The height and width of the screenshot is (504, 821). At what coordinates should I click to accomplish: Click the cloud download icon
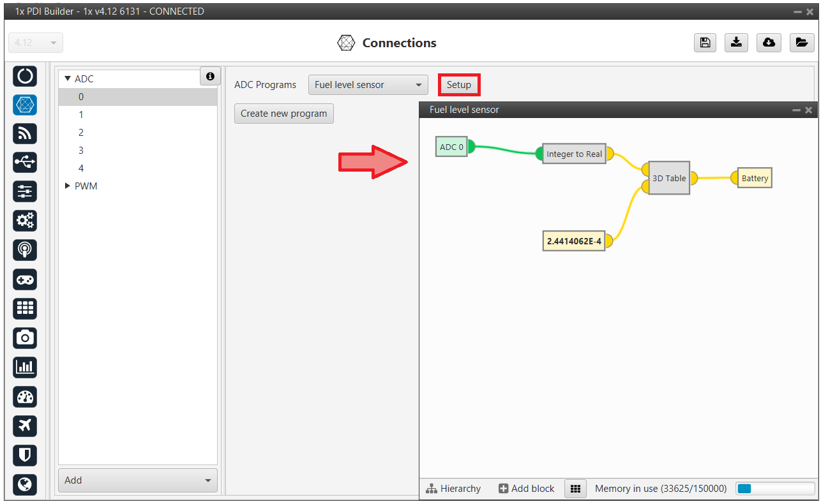(x=769, y=43)
